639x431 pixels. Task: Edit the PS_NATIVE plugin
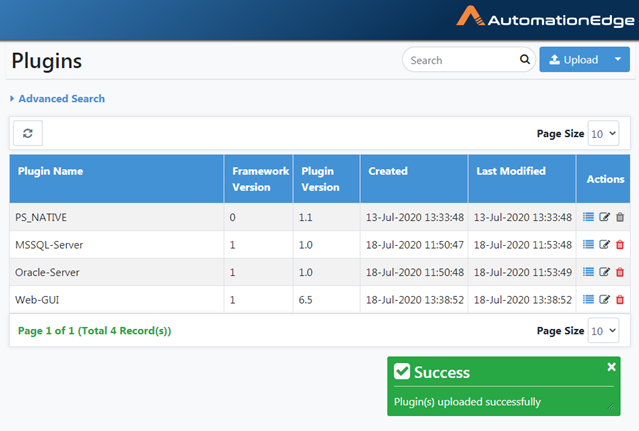click(x=604, y=217)
